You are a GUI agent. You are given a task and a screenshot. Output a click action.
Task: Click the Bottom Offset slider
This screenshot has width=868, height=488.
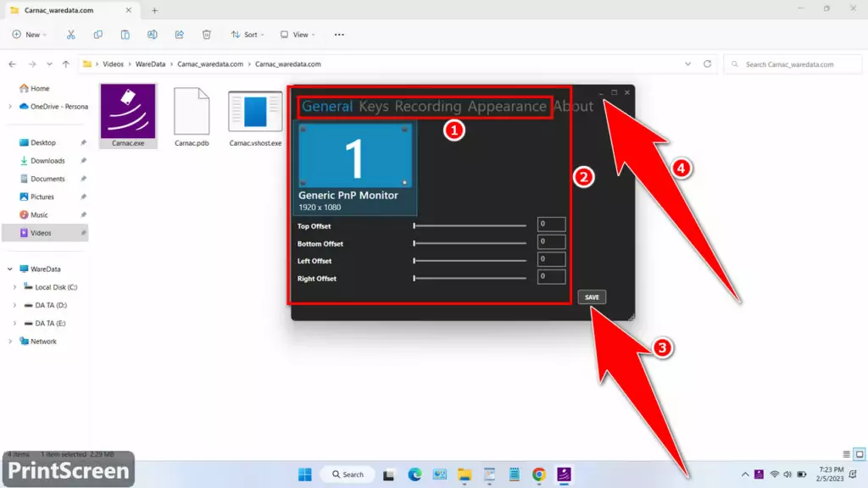coord(470,243)
